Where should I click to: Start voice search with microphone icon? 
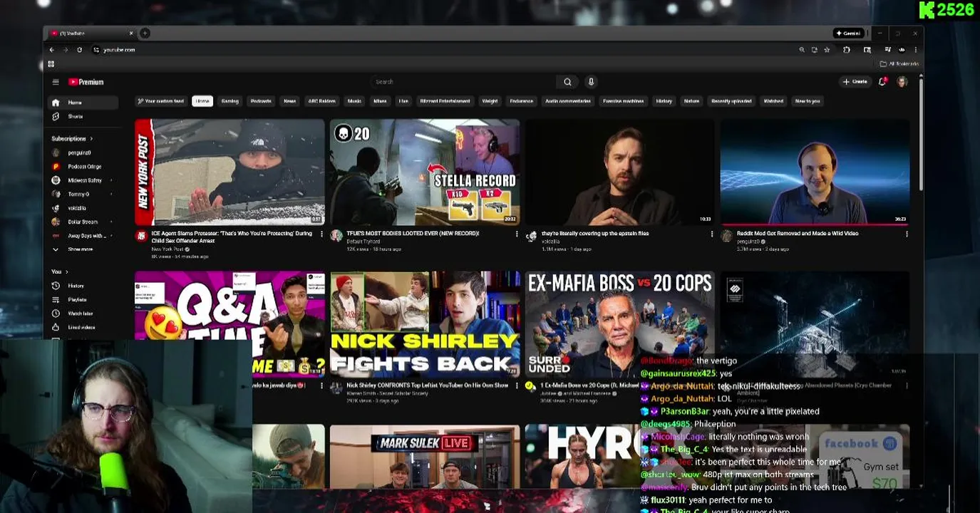pyautogui.click(x=591, y=82)
